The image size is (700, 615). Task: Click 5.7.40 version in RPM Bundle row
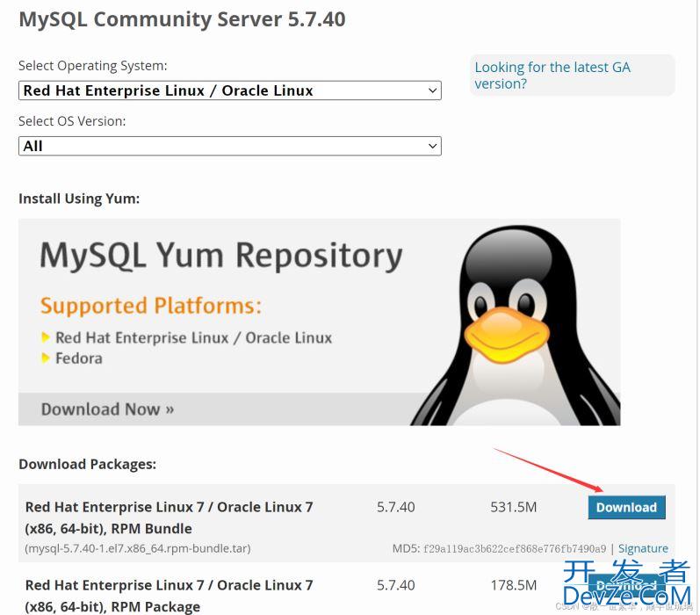[x=395, y=507]
